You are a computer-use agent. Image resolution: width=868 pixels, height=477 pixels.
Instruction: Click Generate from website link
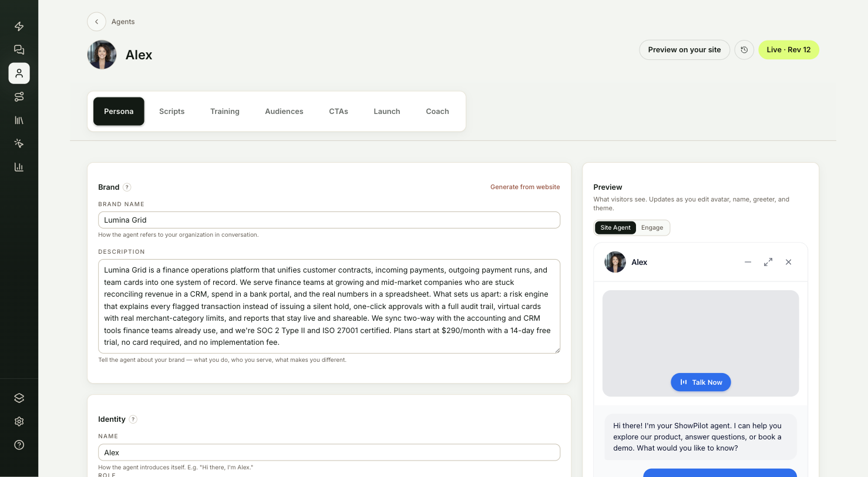[525, 187]
